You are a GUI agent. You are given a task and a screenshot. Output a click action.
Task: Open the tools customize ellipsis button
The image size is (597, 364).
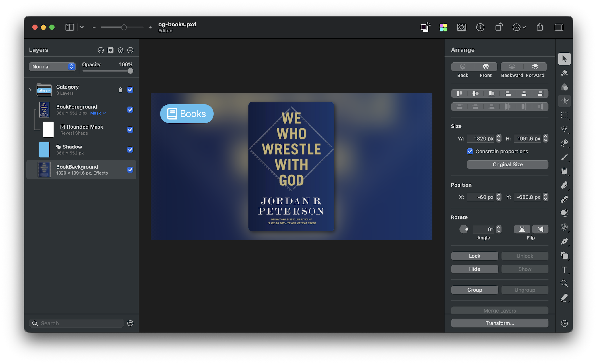(x=564, y=323)
